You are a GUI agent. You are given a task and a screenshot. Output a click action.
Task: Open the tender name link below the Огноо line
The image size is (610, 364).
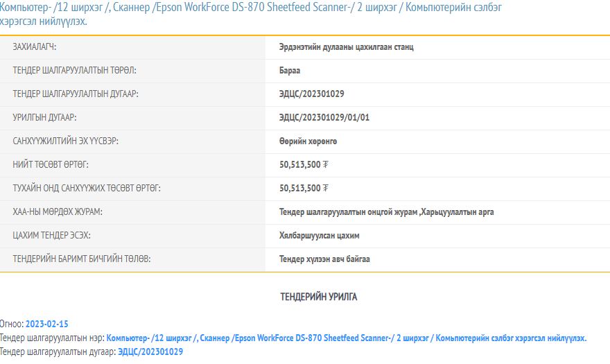pos(347,338)
